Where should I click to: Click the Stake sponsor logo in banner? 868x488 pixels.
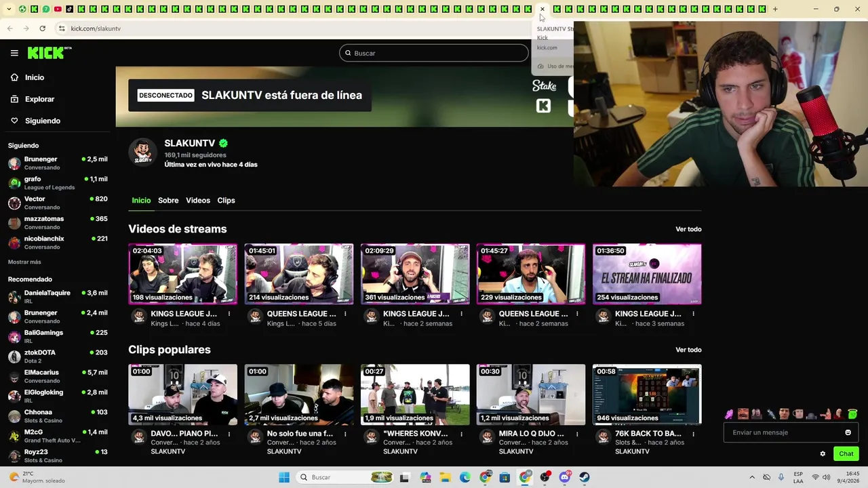click(x=544, y=86)
